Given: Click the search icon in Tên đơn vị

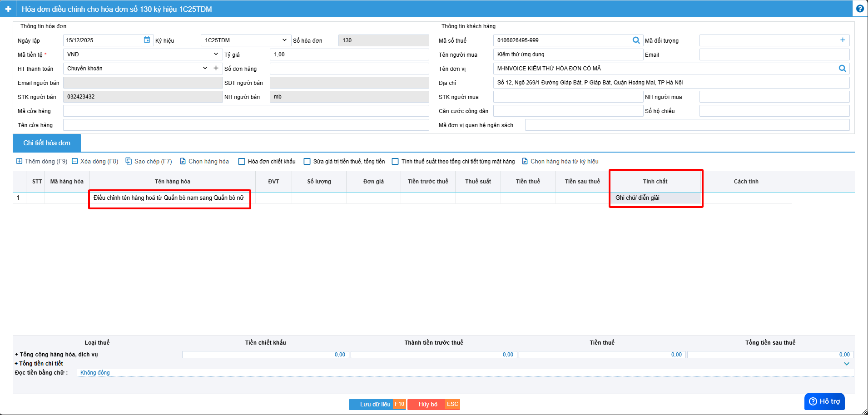Looking at the screenshot, I should (842, 69).
